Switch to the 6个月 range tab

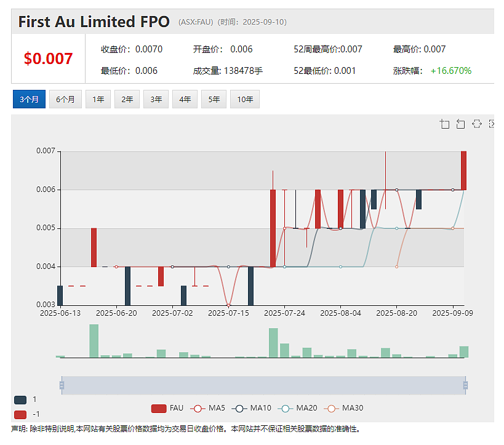[65, 99]
